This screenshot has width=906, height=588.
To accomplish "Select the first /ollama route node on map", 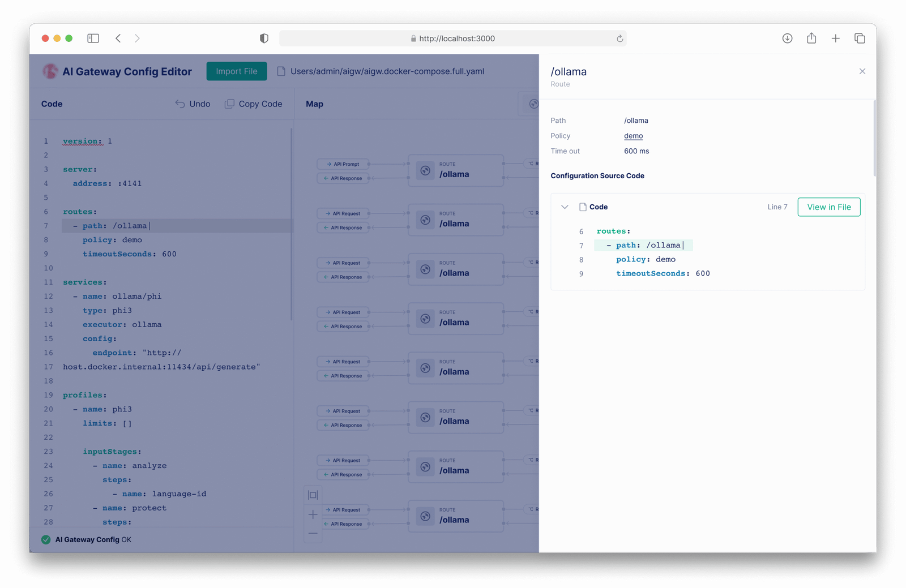I will 455,170.
